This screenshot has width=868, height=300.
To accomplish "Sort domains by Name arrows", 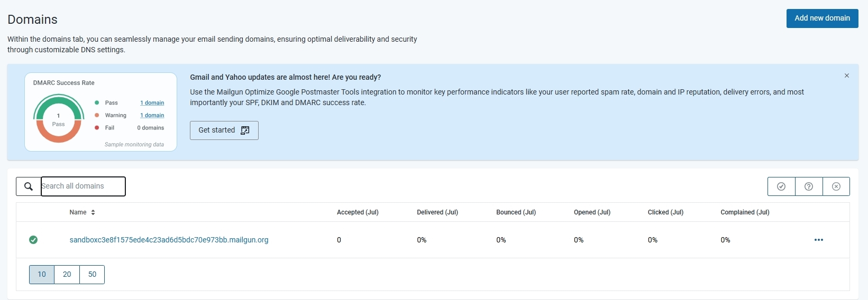I will (x=93, y=212).
